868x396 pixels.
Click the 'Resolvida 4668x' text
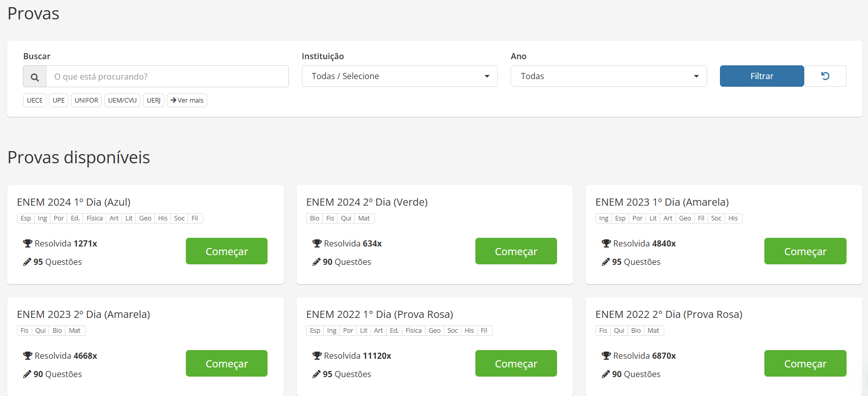pos(66,356)
